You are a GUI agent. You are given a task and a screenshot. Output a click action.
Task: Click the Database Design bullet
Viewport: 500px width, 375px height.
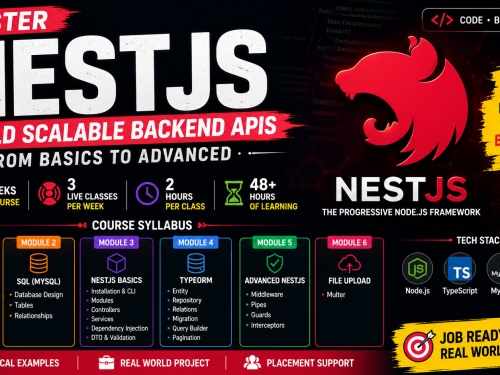click(x=36, y=295)
